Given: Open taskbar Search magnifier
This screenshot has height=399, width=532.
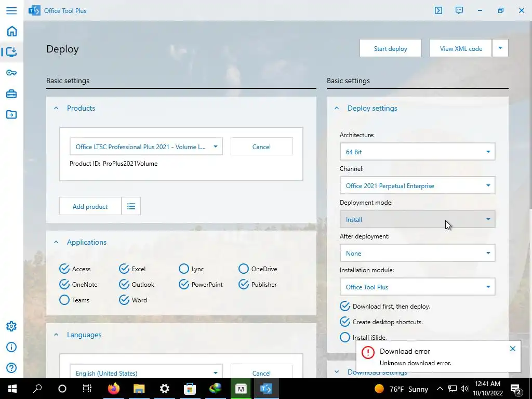Looking at the screenshot, I should [37, 389].
